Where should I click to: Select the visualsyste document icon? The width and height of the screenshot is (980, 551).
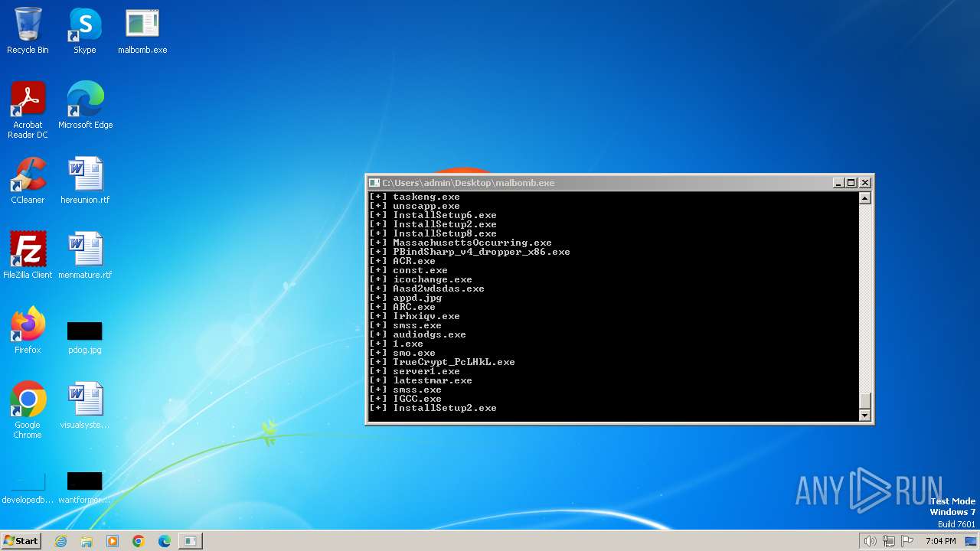tap(85, 406)
